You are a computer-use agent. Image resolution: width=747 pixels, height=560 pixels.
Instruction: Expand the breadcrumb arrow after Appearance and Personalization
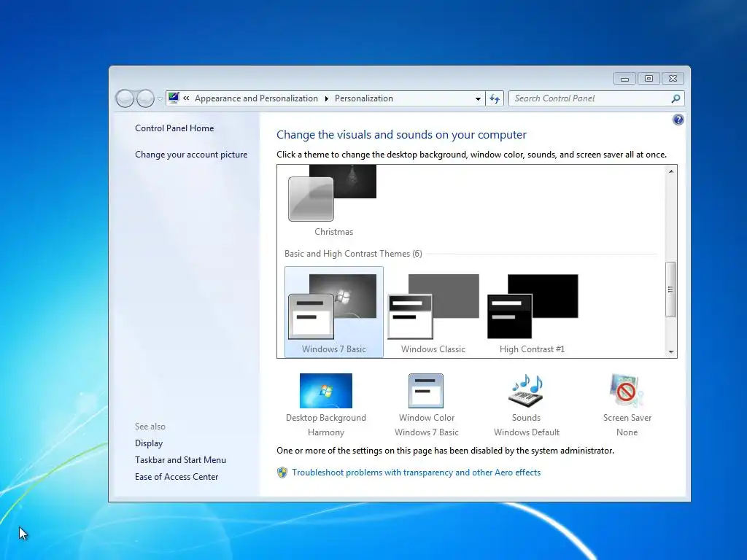(326, 98)
